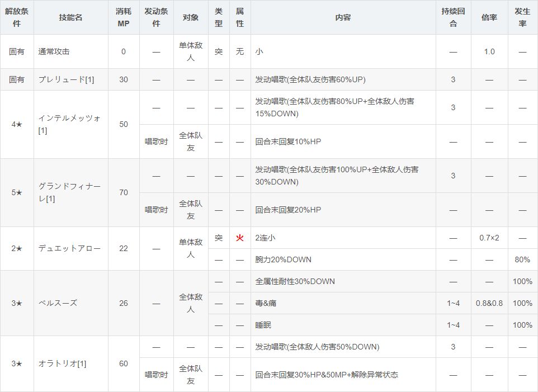The image size is (538, 392).
Task: Click the 无 attribute cell
Action: 240,51
